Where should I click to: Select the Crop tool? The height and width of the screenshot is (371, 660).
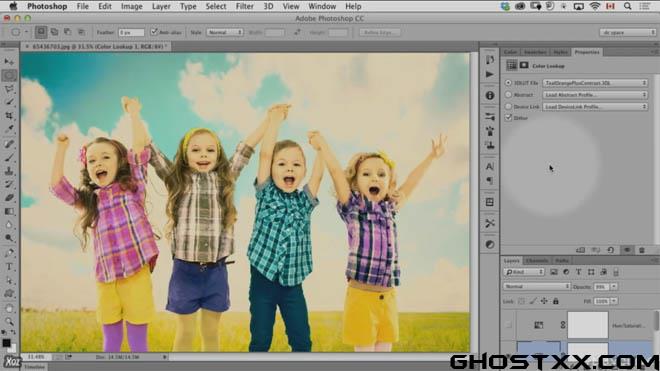pyautogui.click(x=9, y=115)
